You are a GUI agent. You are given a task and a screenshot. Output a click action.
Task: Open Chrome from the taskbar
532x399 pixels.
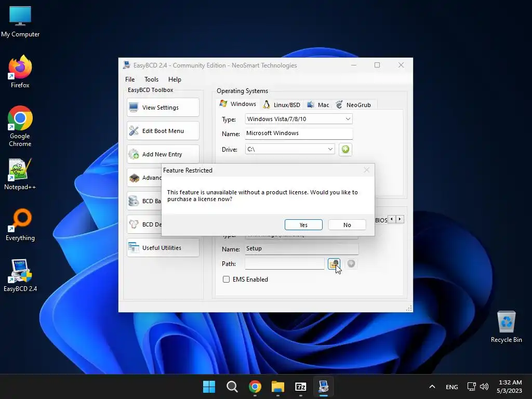[x=255, y=387]
